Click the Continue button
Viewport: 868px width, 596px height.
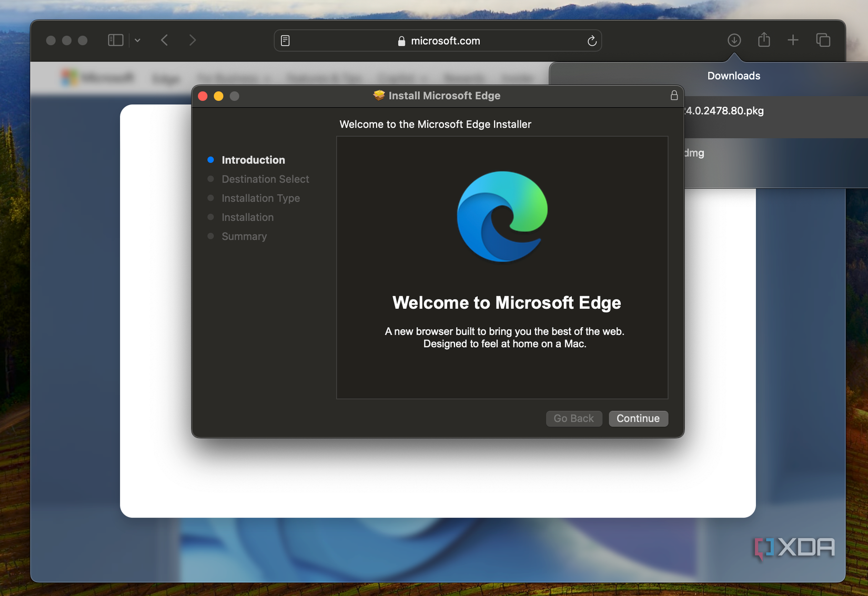[638, 419]
